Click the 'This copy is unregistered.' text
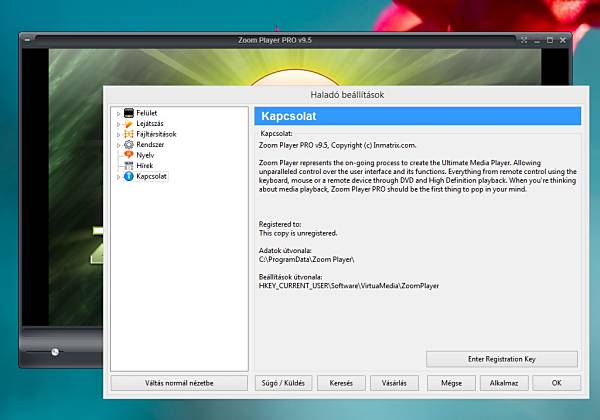Screen dimensions: 600x420 [x=298, y=233]
